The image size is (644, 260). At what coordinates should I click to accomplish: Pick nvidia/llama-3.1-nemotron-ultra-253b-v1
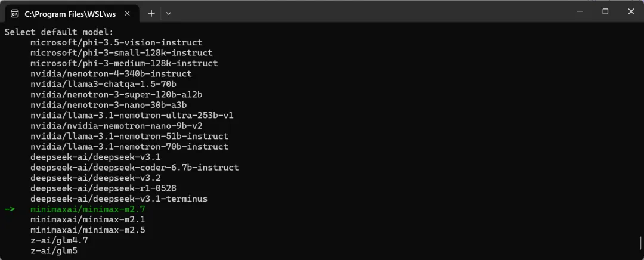(132, 115)
